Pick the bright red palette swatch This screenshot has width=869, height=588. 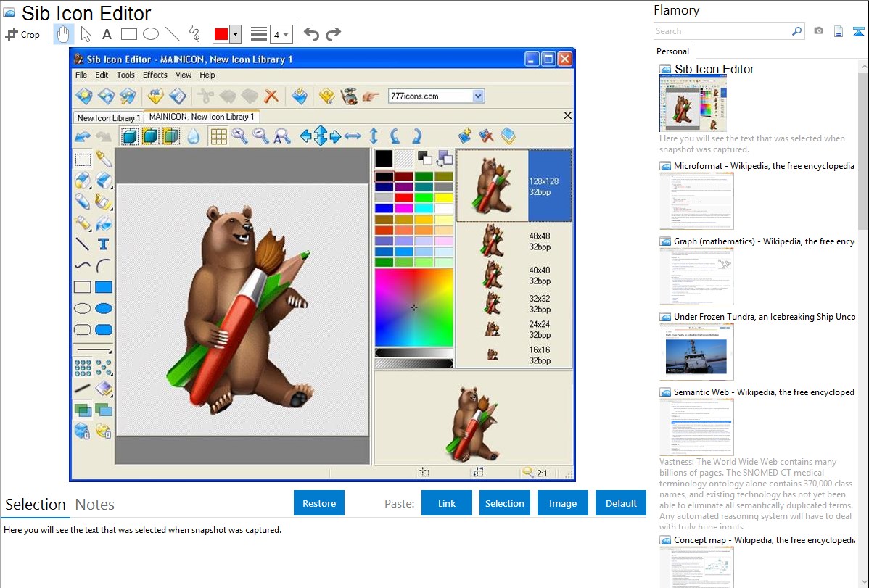[x=404, y=197]
